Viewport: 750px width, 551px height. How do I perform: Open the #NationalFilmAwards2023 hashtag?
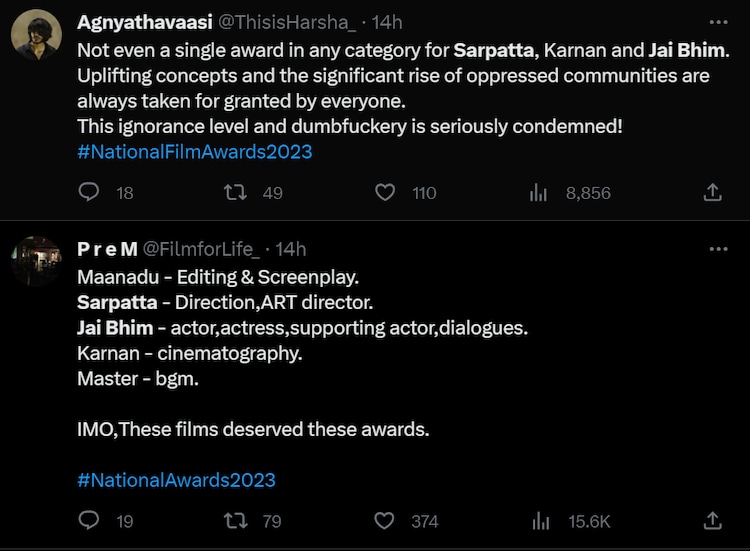194,152
